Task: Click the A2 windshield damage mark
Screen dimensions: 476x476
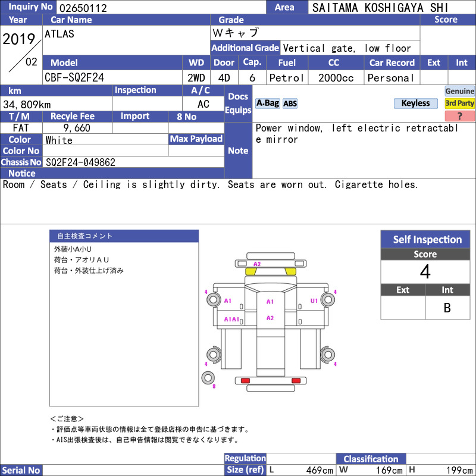Action: pyautogui.click(x=257, y=264)
